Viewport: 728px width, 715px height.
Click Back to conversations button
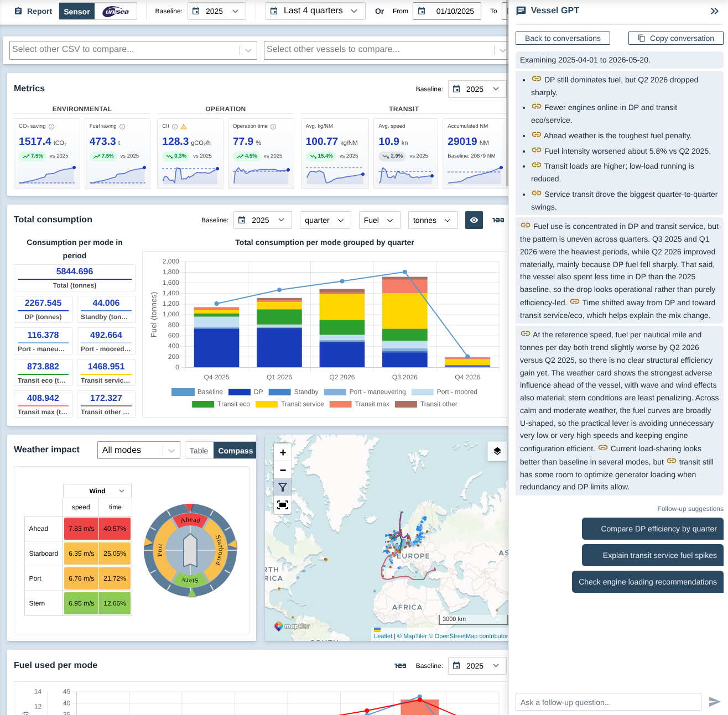(x=563, y=38)
